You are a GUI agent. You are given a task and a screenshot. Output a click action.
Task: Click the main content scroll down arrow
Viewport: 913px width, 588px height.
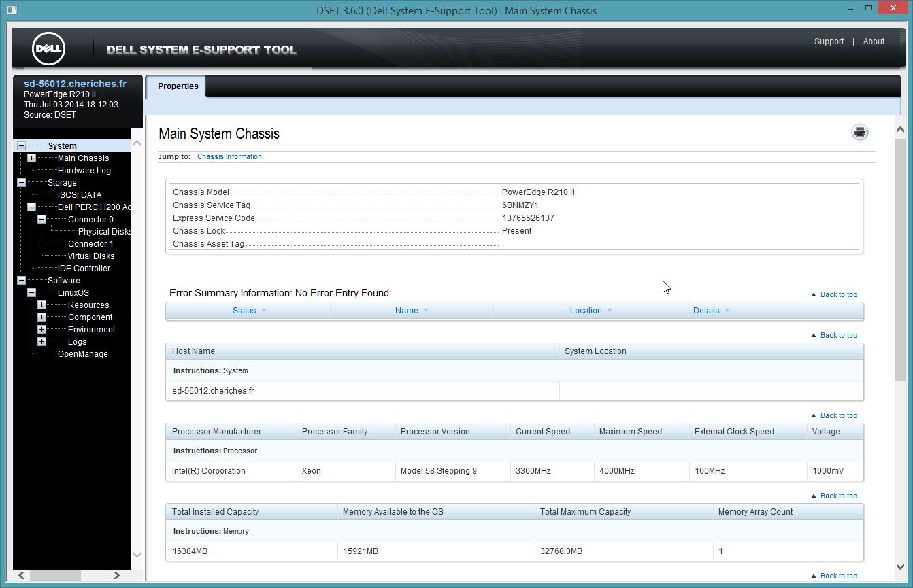point(900,566)
